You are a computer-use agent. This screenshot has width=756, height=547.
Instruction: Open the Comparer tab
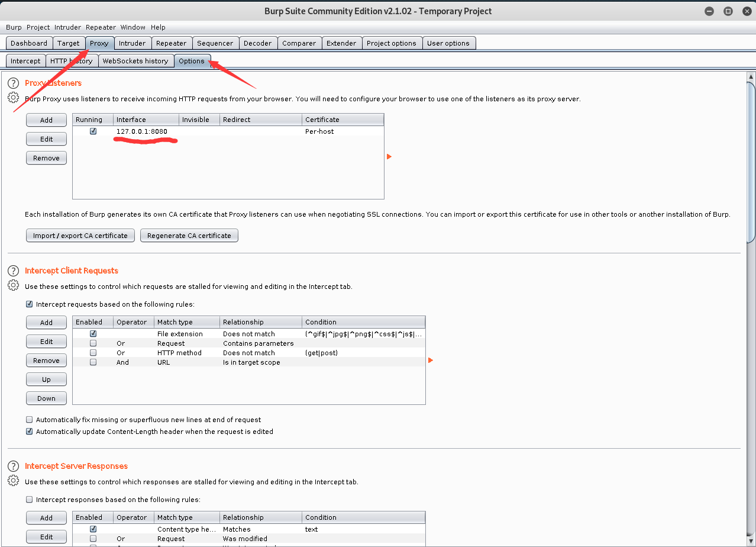coord(299,43)
